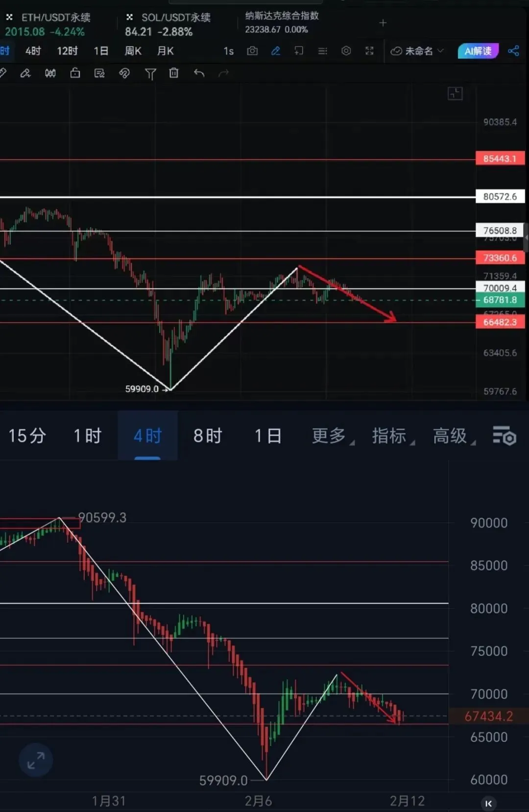Open chart display settings icon
The image size is (529, 812).
coord(505,436)
